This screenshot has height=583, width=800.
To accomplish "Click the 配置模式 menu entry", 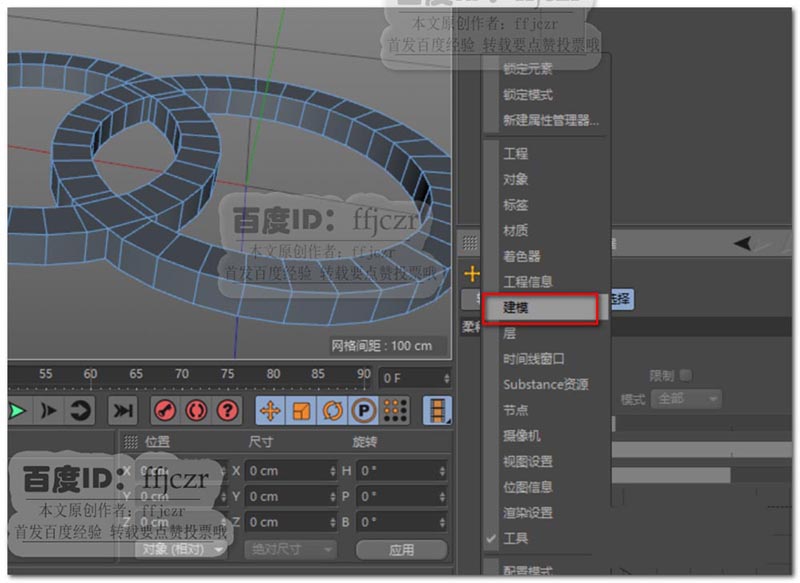I will coord(528,571).
